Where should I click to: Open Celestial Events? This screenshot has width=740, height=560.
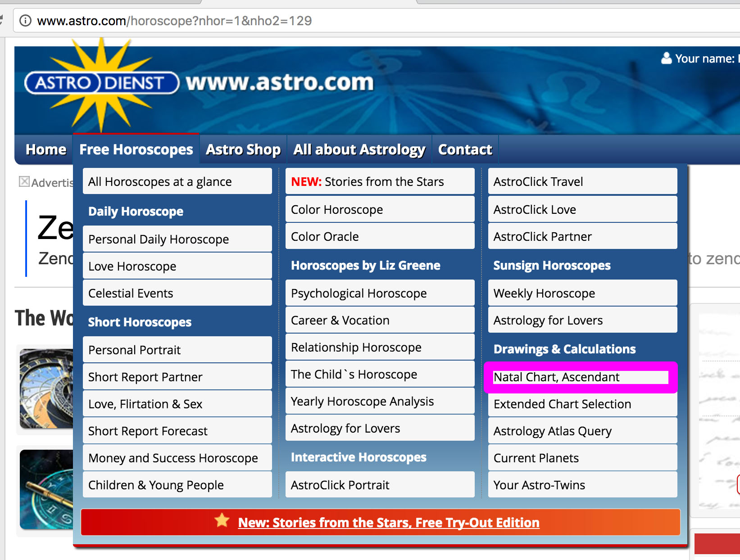pos(177,293)
